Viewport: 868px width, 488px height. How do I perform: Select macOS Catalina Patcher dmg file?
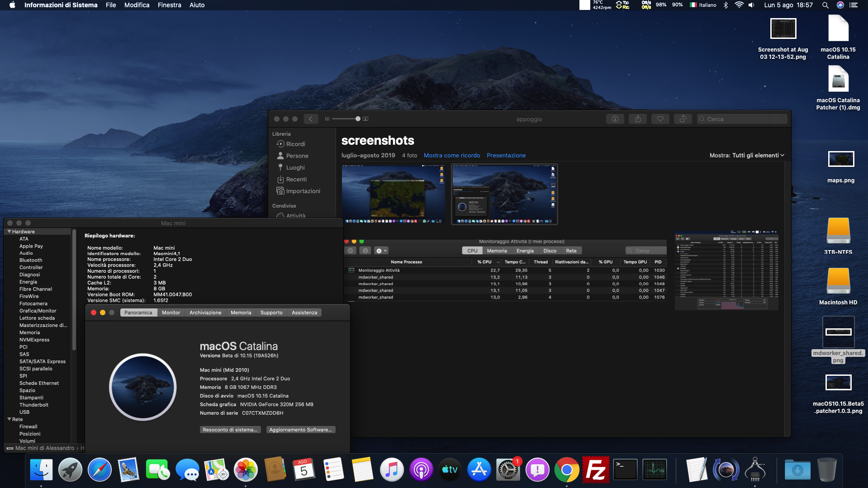838,88
